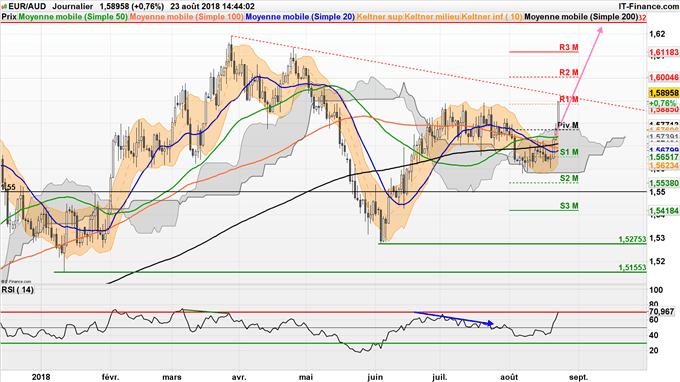
Task: Click the yellow 1,58958 current price tag
Action: coord(664,93)
